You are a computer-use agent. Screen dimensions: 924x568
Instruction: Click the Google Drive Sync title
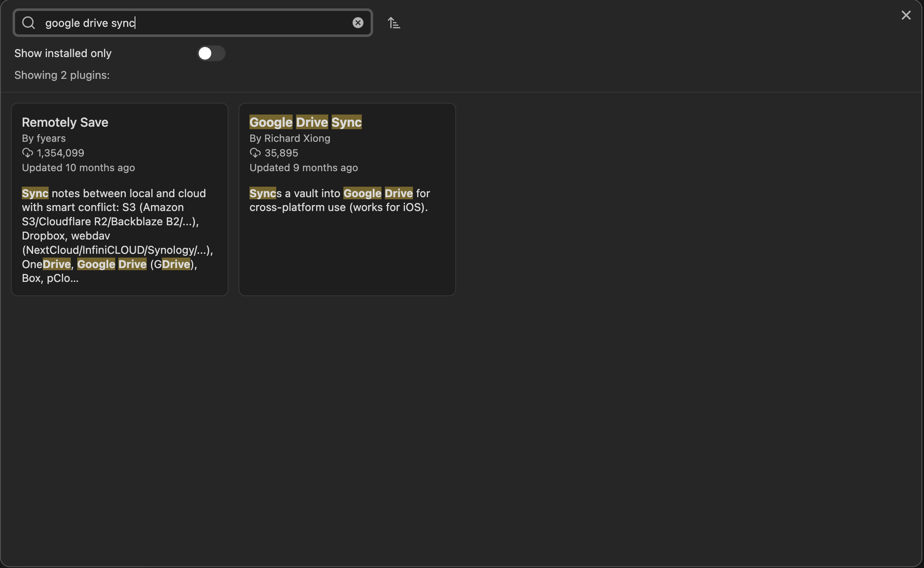306,122
